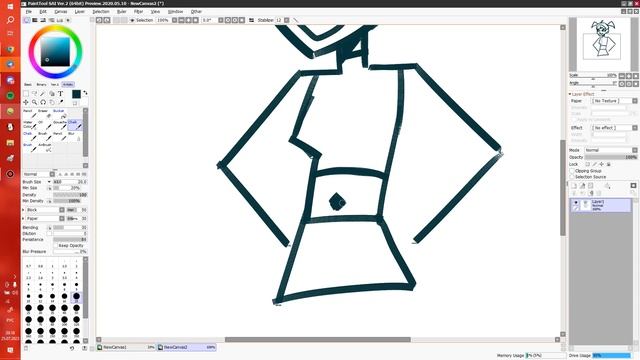This screenshot has height=360, width=640.
Task: Select the lasso selection tool
Action: [x=34, y=94]
